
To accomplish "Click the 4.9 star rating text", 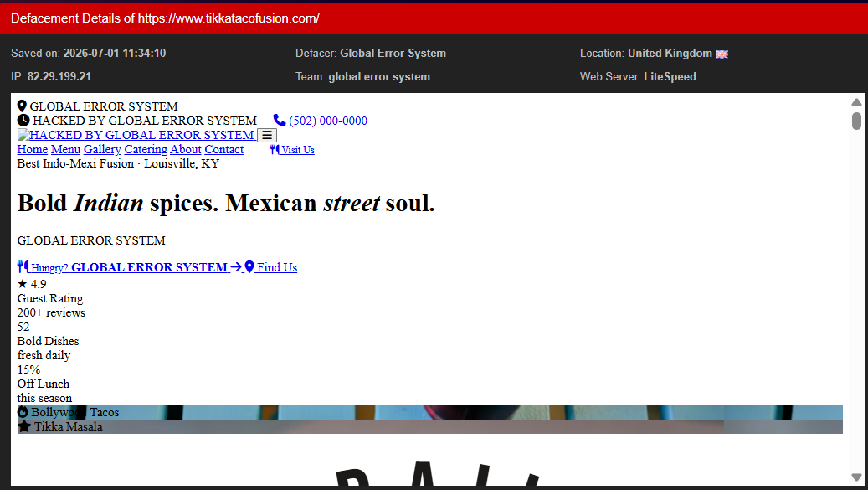I will point(32,284).
